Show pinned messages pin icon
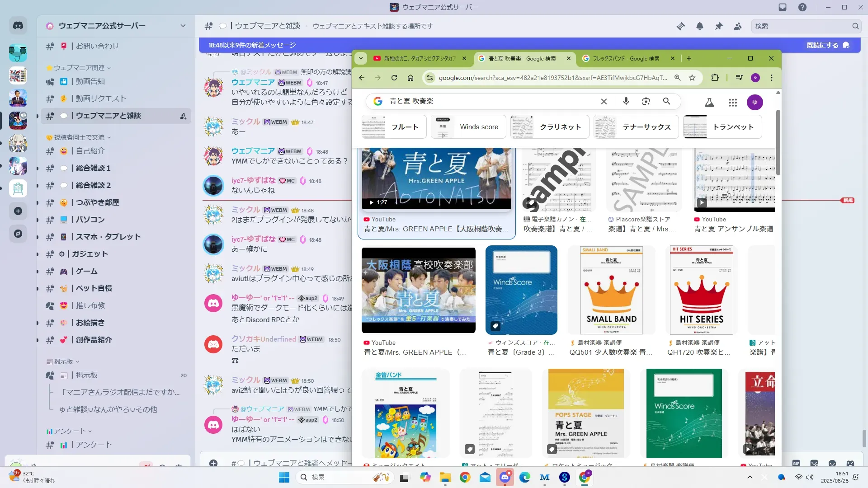Image resolution: width=868 pixels, height=488 pixels. coord(719,26)
